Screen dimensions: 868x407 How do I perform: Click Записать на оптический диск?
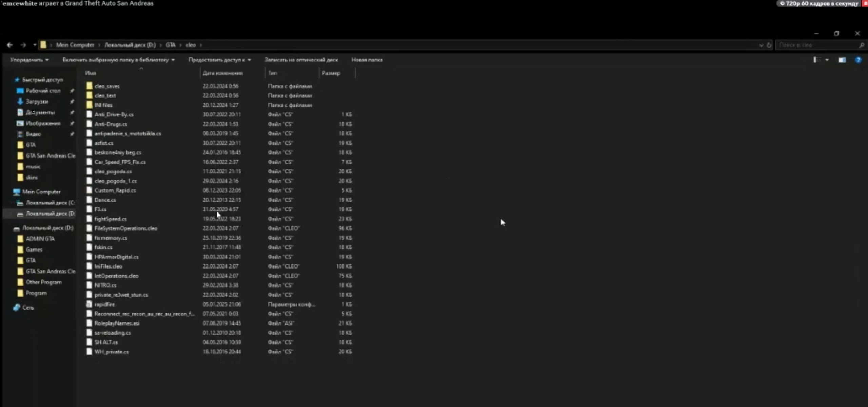pyautogui.click(x=301, y=60)
